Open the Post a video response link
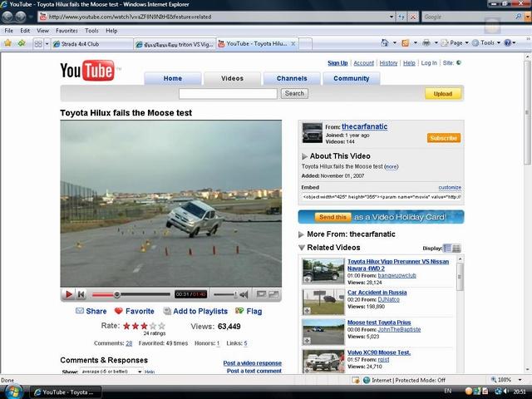532x399 pixels. click(x=252, y=363)
